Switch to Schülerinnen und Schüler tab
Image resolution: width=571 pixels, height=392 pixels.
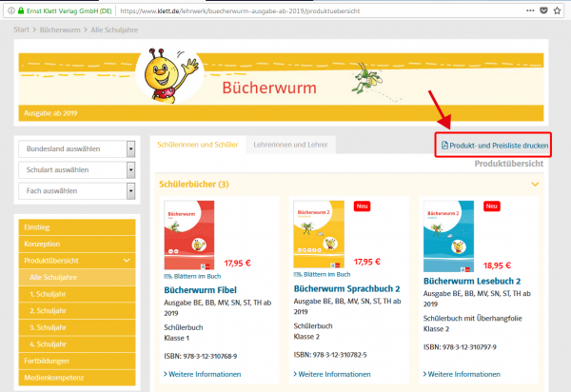(198, 145)
